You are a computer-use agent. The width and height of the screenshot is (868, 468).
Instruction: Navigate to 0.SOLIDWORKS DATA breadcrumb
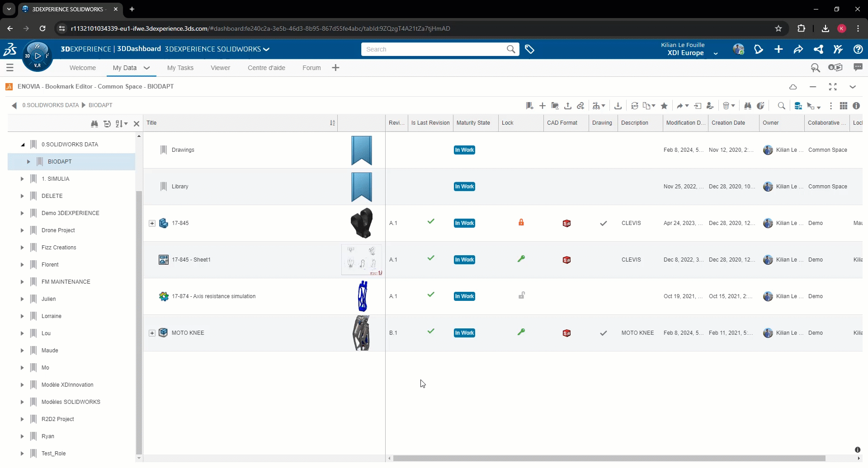51,105
